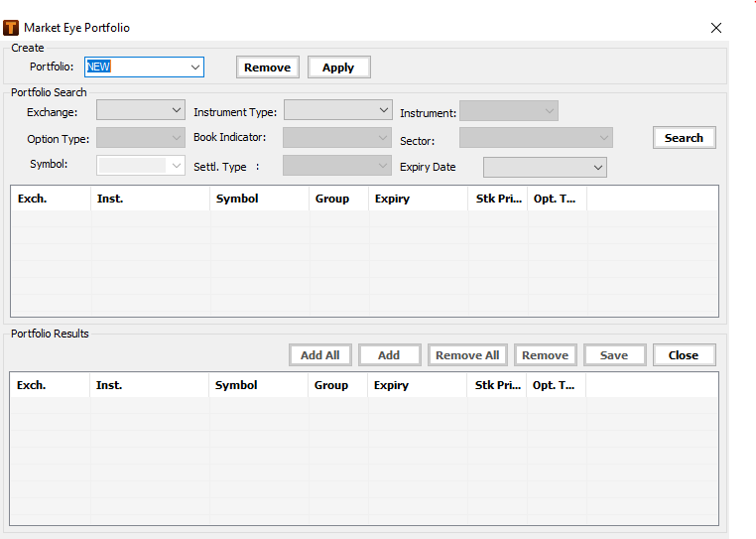Image resolution: width=756 pixels, height=539 pixels.
Task: Click the Remove button beside Apply
Action: [268, 67]
